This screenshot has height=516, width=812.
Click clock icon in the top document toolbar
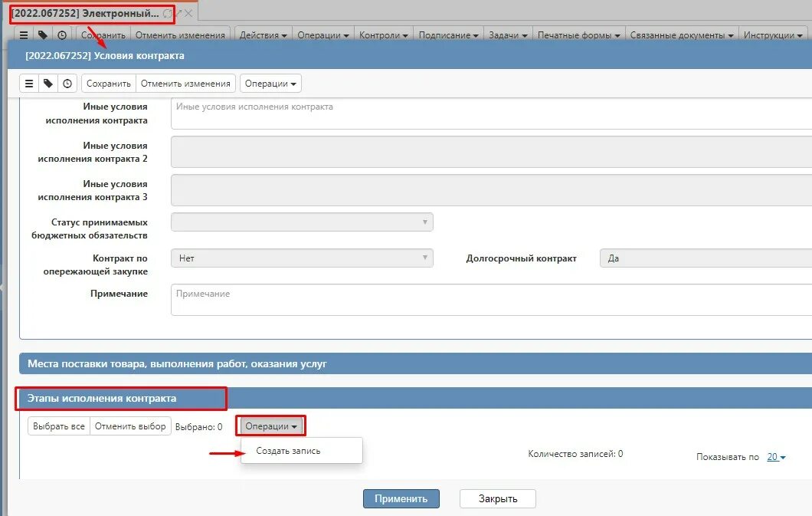point(62,35)
